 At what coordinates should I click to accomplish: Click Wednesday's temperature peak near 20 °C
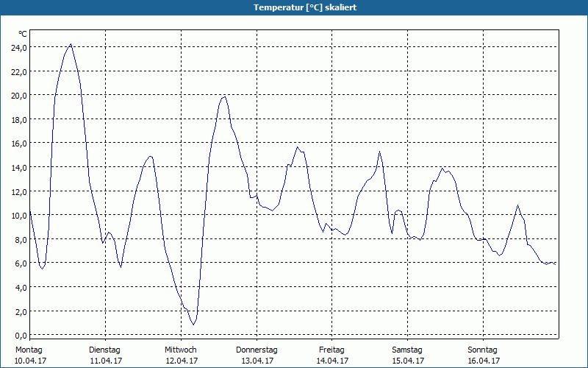pos(225,97)
